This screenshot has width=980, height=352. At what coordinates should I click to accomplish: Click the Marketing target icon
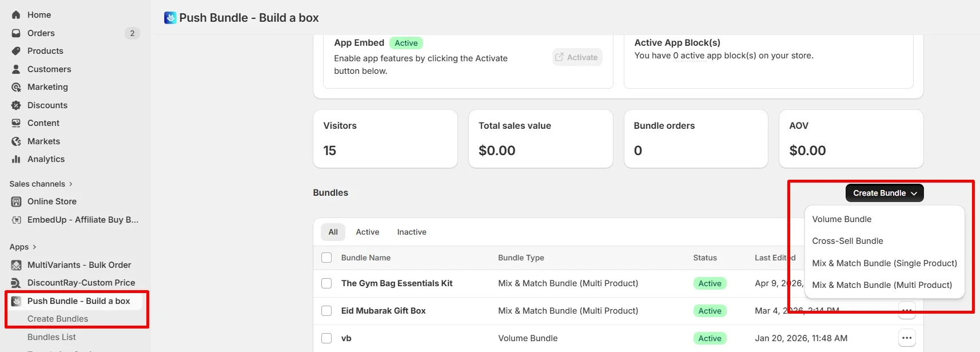click(16, 87)
